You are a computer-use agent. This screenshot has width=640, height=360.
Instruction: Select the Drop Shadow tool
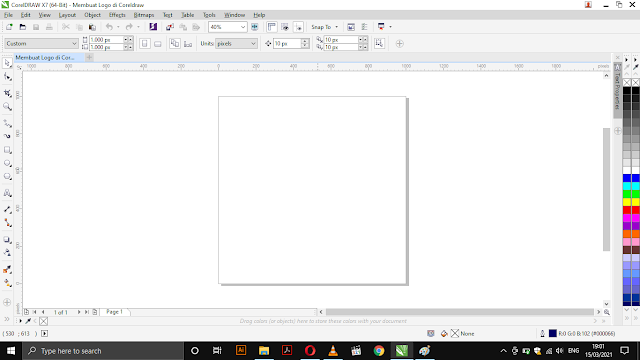(x=7, y=240)
